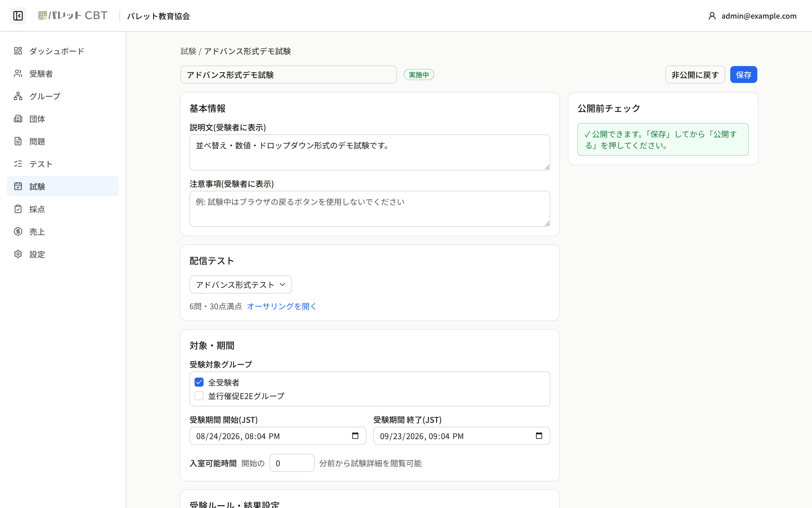Select 試験 in the sidebar
812x508 pixels.
(x=63, y=186)
